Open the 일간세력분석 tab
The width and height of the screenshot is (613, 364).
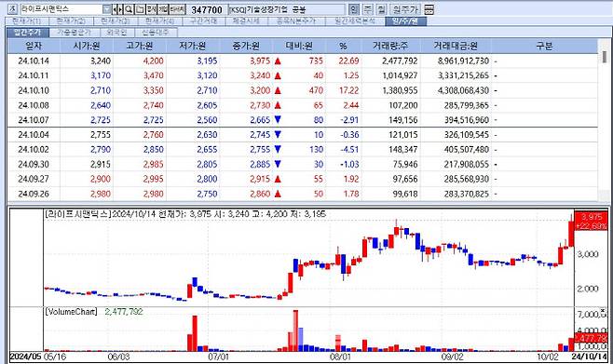(x=355, y=21)
